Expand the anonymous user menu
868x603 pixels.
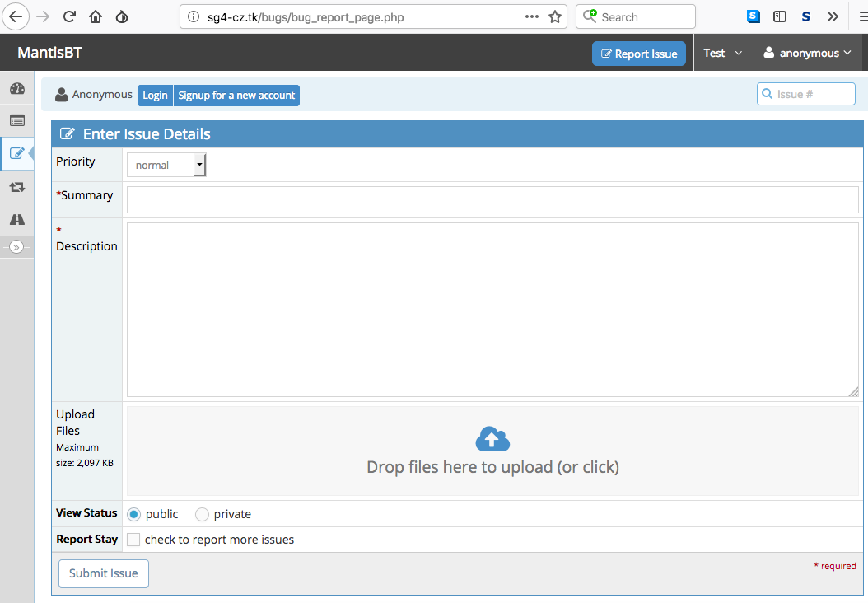click(x=807, y=54)
